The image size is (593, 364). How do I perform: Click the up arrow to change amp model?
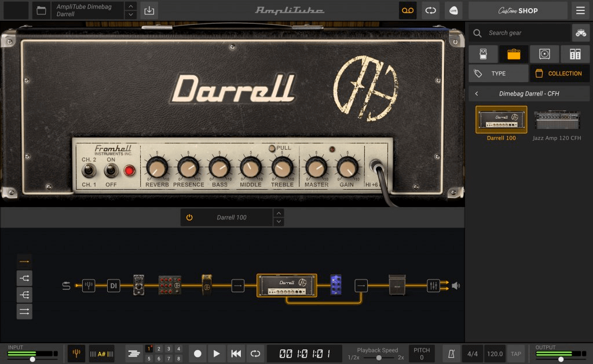coord(279,214)
